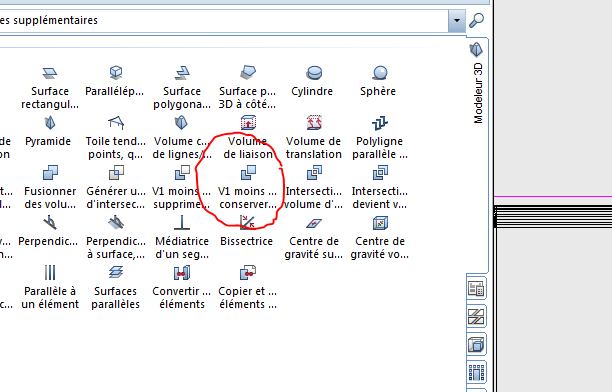Open the search dropdown arrow
This screenshot has height=392, width=612.
pyautogui.click(x=457, y=20)
